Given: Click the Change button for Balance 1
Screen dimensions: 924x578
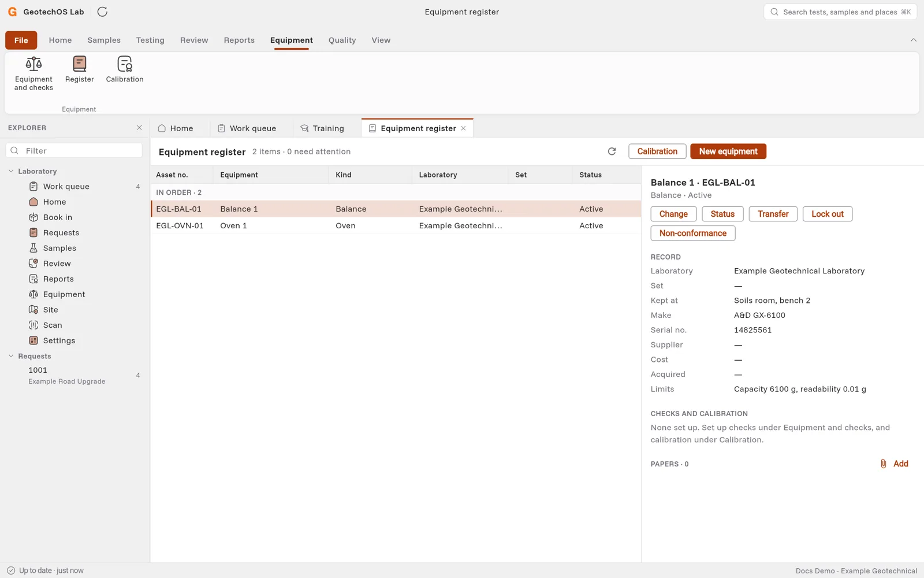Looking at the screenshot, I should (x=673, y=214).
